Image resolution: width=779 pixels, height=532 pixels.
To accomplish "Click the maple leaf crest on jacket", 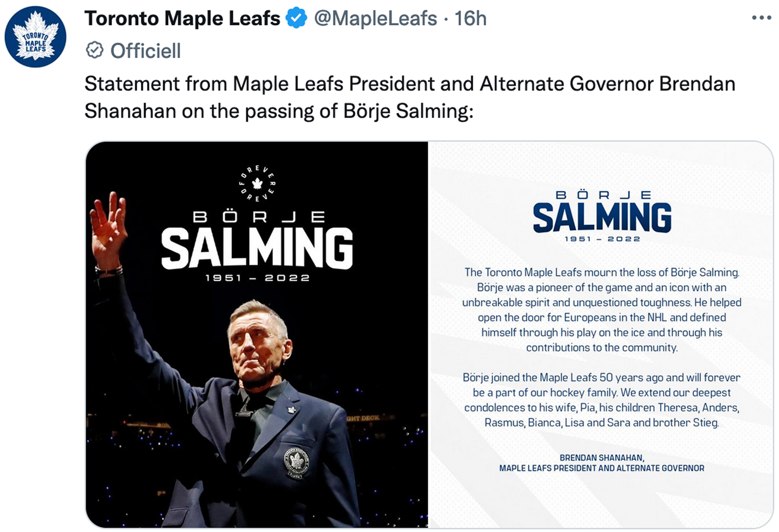I will pos(296,462).
